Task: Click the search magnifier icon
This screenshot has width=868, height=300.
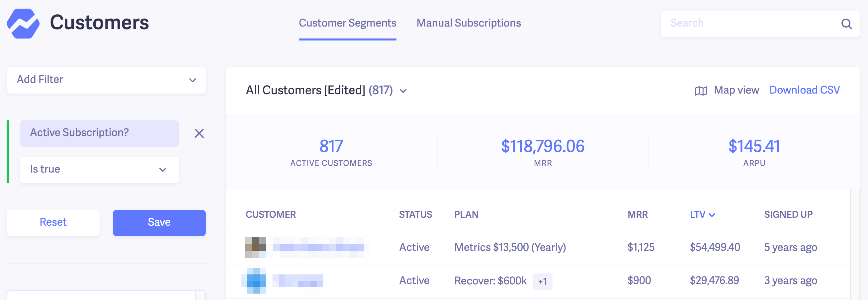Action: click(x=846, y=24)
